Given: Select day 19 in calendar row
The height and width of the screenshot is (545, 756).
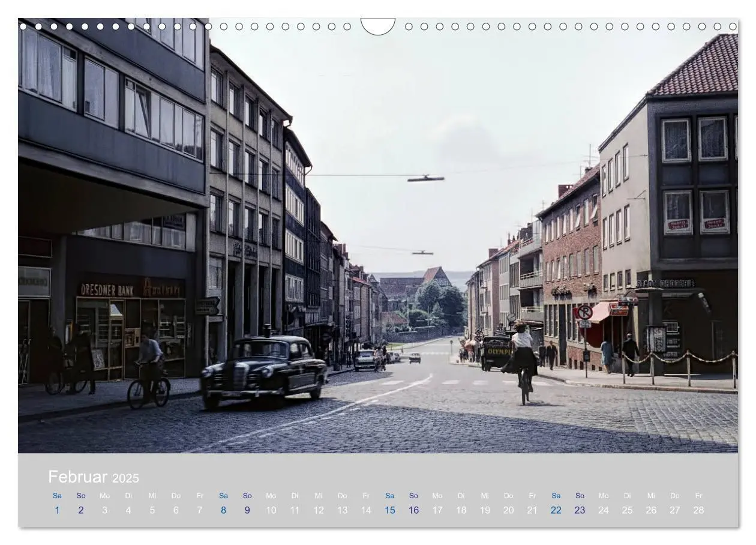Looking at the screenshot, I should [485, 510].
